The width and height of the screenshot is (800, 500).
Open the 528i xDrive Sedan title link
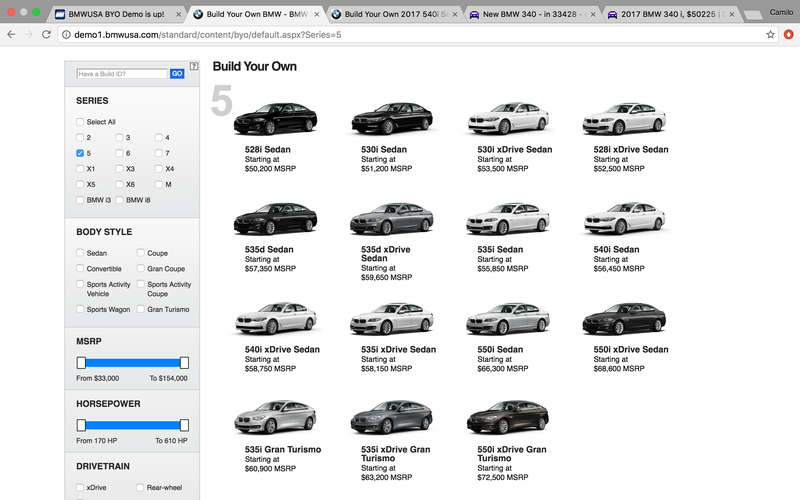click(631, 149)
